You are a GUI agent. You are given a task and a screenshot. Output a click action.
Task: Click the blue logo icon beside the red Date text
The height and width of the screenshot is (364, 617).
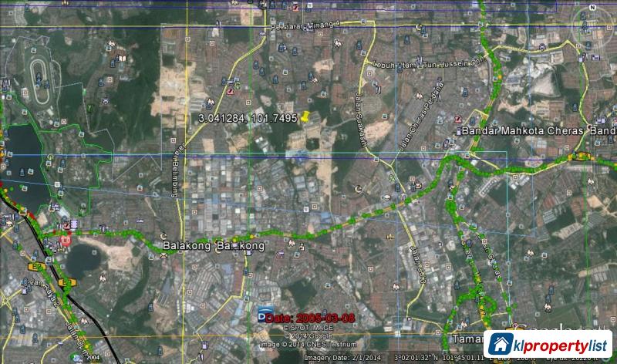coord(265,314)
